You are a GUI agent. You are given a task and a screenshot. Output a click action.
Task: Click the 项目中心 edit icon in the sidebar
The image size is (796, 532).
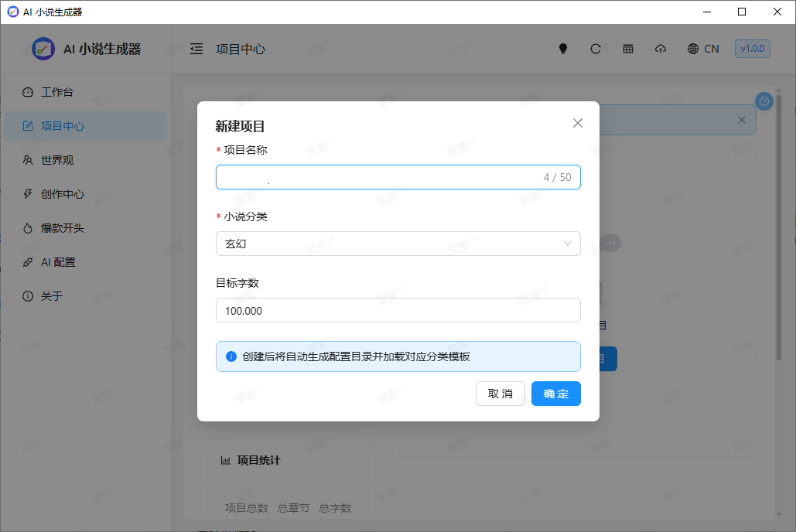click(28, 126)
